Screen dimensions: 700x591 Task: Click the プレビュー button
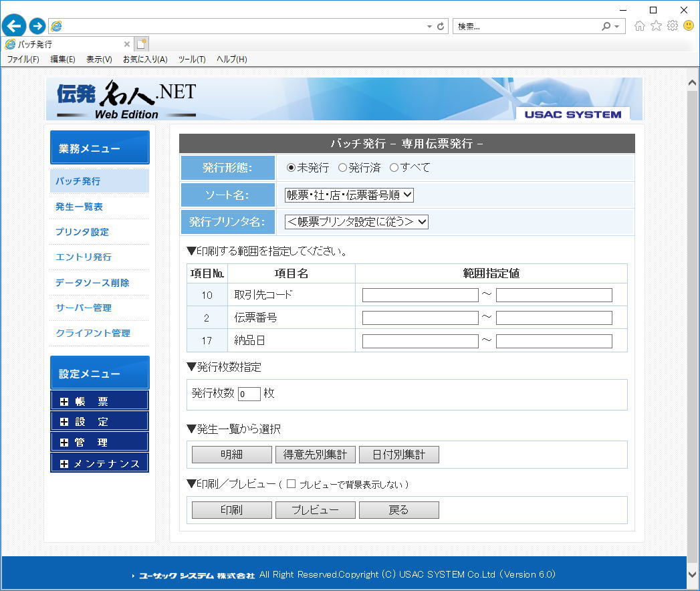point(315,510)
